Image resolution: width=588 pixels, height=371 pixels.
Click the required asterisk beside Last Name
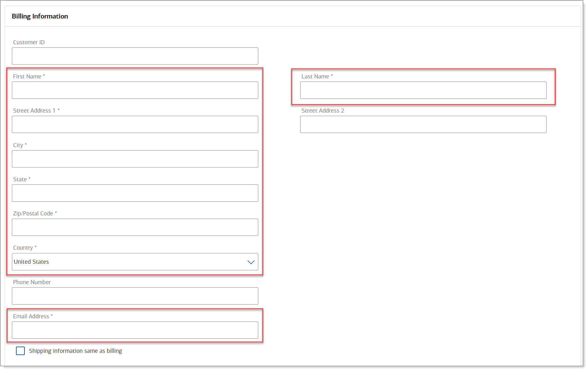click(332, 76)
